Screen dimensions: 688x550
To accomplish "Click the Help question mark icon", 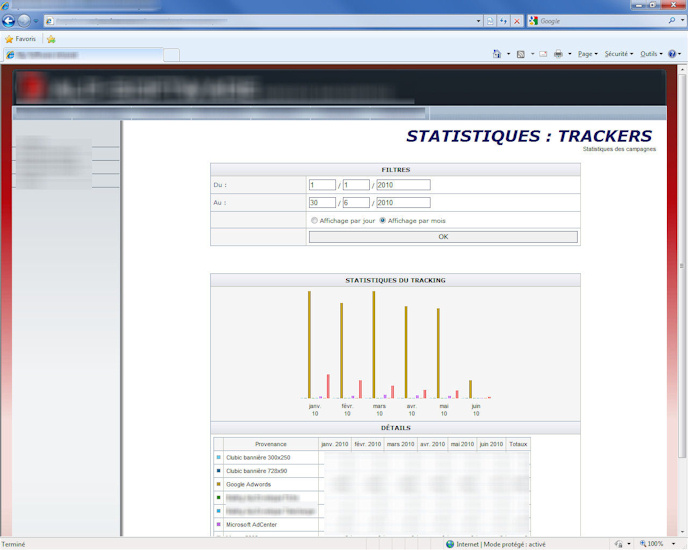I will point(672,54).
